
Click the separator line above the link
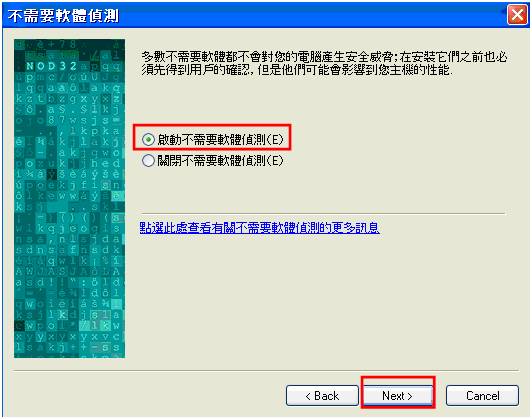(x=322, y=214)
